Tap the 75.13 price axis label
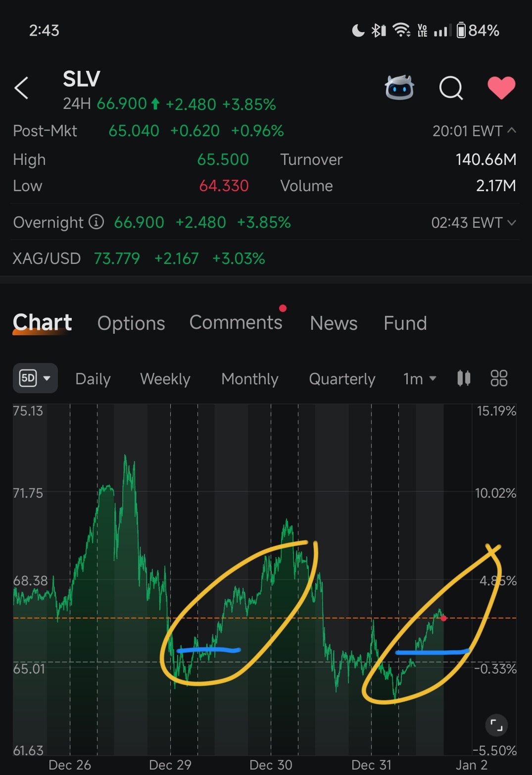The image size is (532, 775). (x=28, y=411)
